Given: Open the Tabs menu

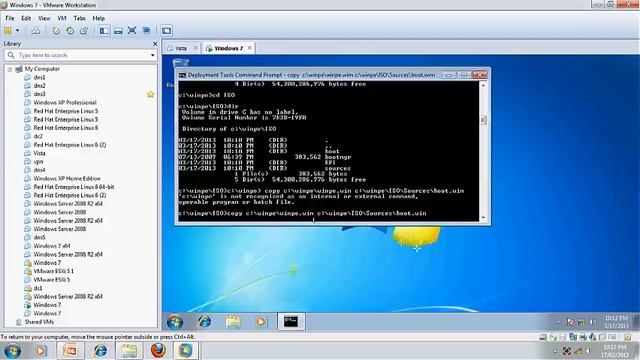Looking at the screenshot, I should (x=79, y=18).
